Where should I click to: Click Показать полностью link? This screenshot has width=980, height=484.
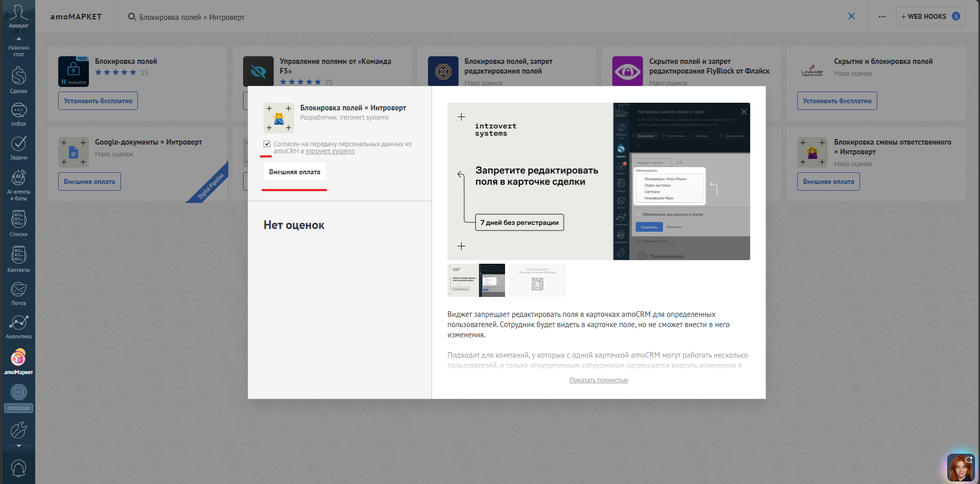point(599,380)
